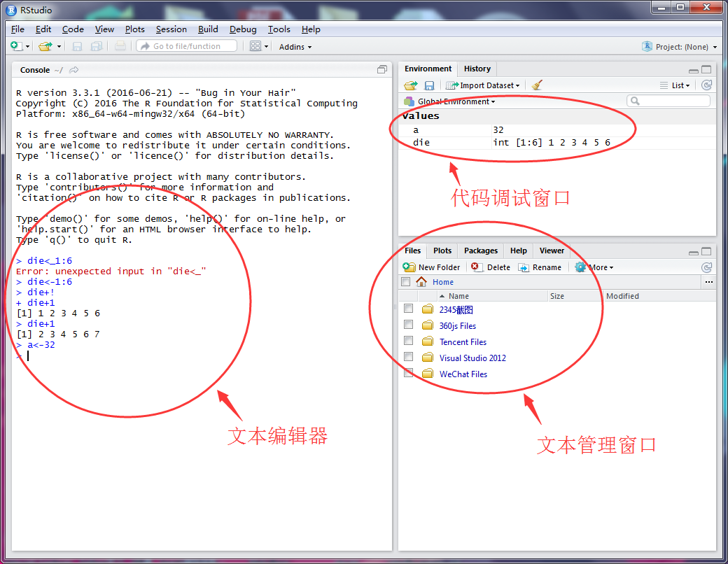Click the load workspace icon in Environment
This screenshot has height=564, width=728.
click(411, 85)
